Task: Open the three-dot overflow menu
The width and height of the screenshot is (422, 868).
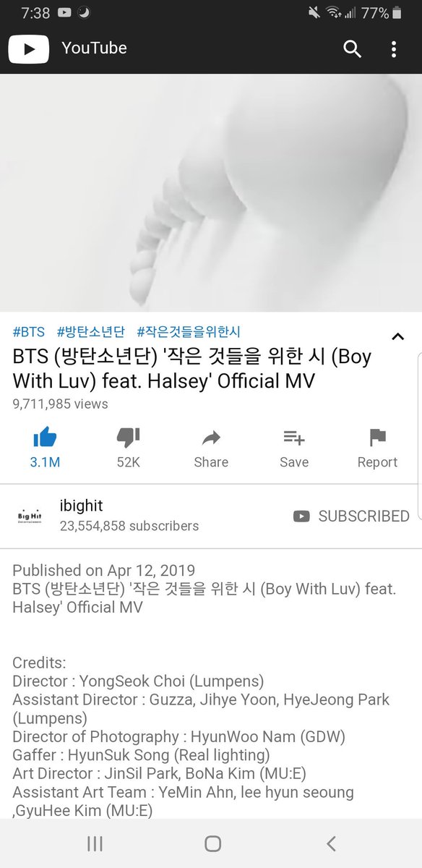Action: coord(394,48)
